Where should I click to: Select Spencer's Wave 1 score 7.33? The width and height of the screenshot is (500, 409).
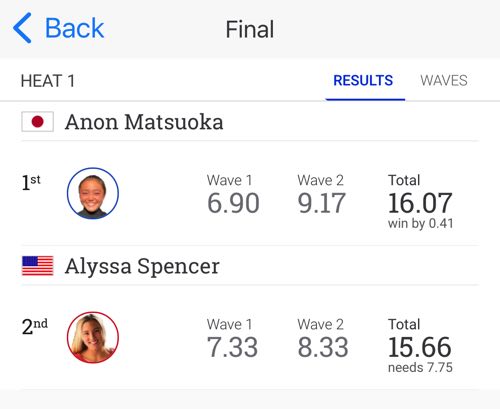(232, 347)
